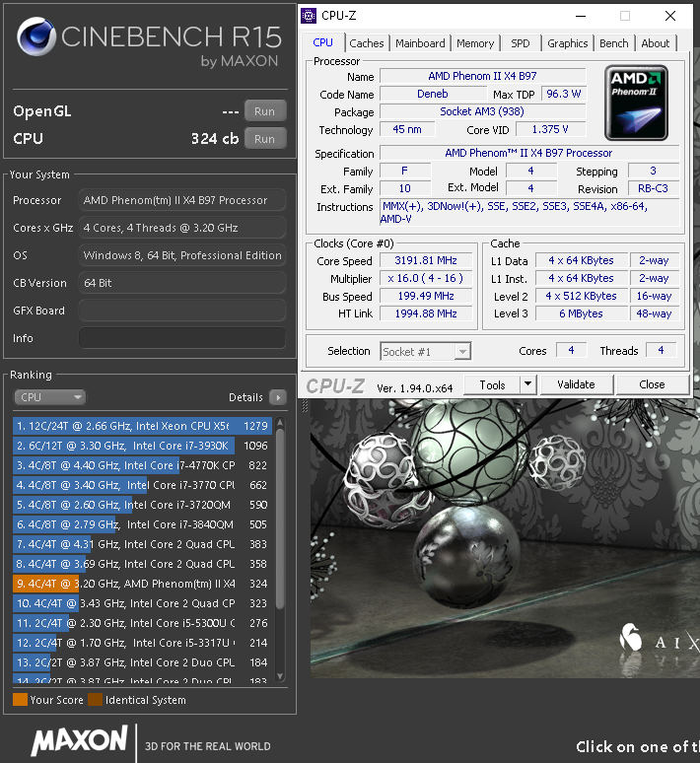Click the Multiplier x 16.0 value
Viewport: 700px width, 763px height.
(x=426, y=278)
